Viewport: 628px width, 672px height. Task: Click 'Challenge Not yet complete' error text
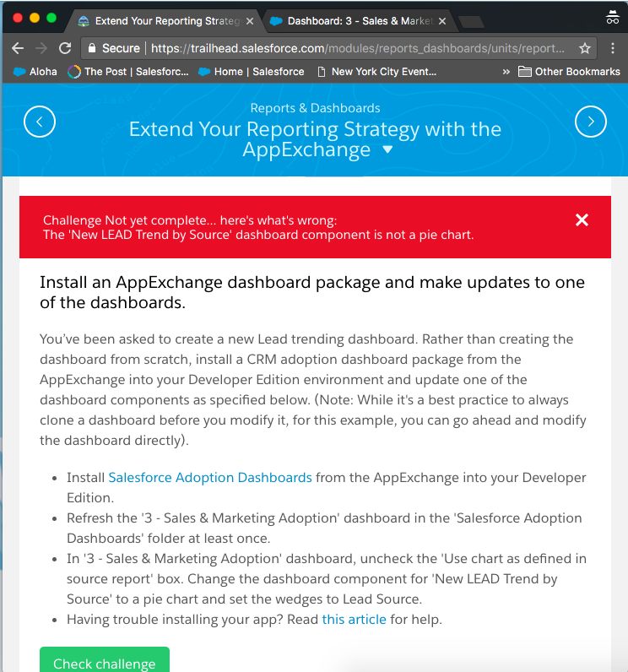190,220
